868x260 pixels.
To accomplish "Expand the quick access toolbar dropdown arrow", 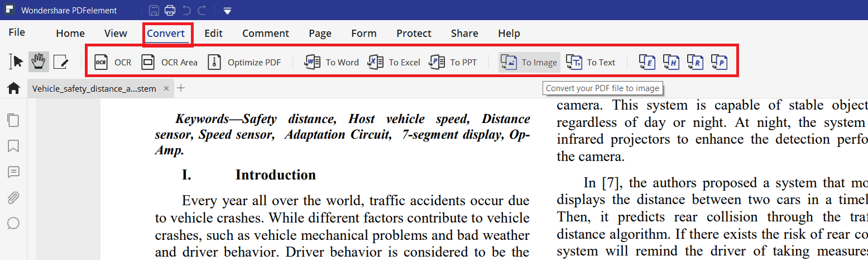I will coord(227,11).
